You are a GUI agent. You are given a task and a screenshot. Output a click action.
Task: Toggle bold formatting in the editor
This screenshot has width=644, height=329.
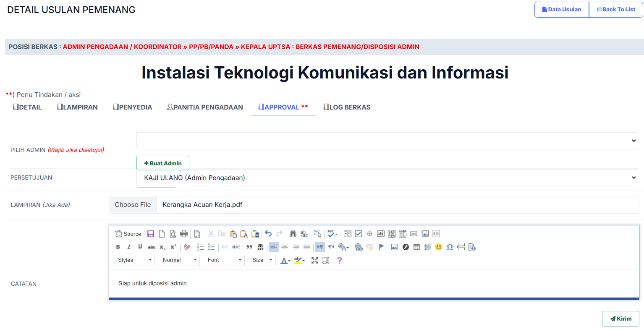(x=118, y=247)
